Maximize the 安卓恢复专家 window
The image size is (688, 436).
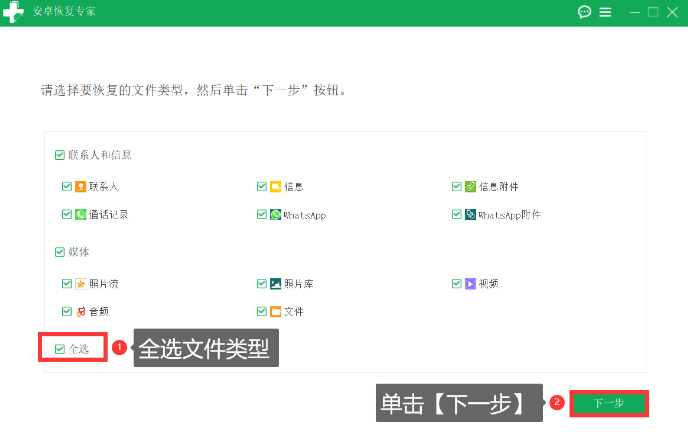coord(653,12)
